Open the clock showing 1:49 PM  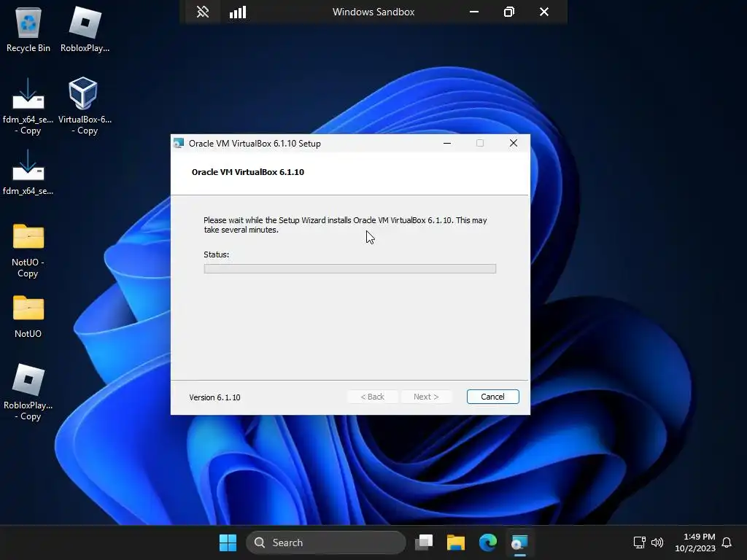695,542
